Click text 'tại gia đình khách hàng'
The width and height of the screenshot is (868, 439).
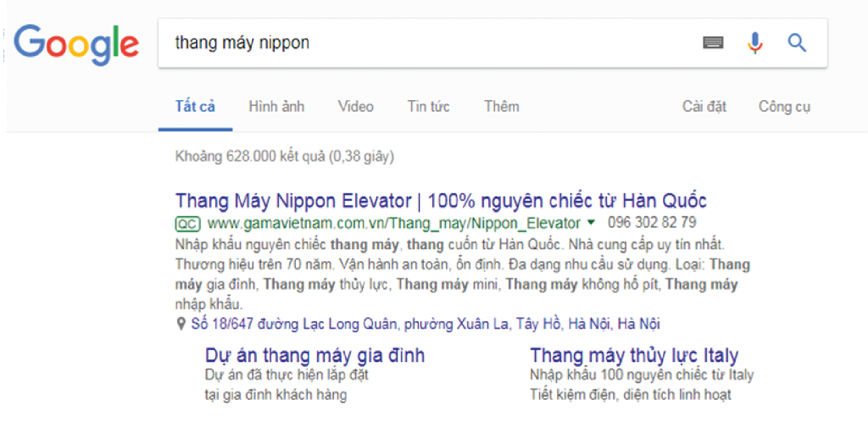(x=275, y=395)
